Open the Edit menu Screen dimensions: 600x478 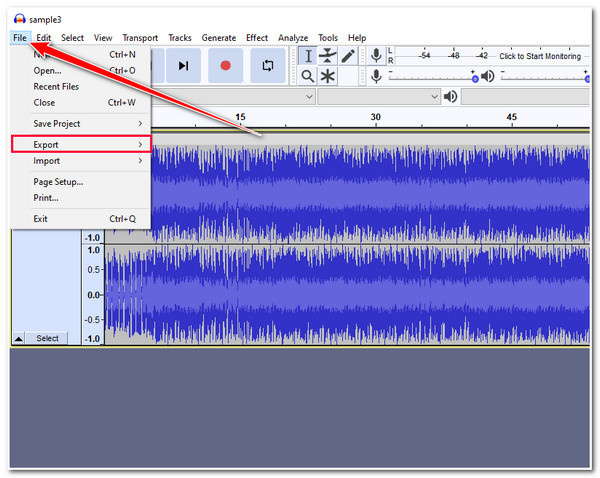point(43,38)
